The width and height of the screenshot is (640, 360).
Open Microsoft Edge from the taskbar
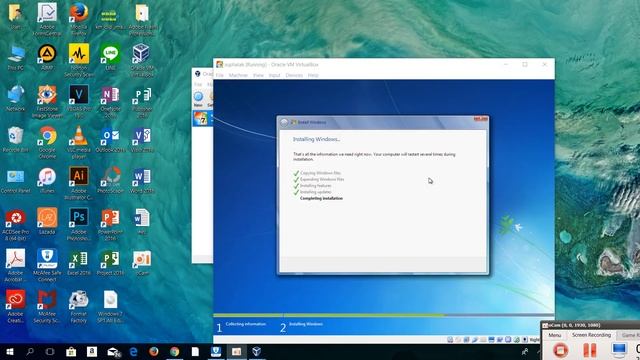tap(133, 351)
